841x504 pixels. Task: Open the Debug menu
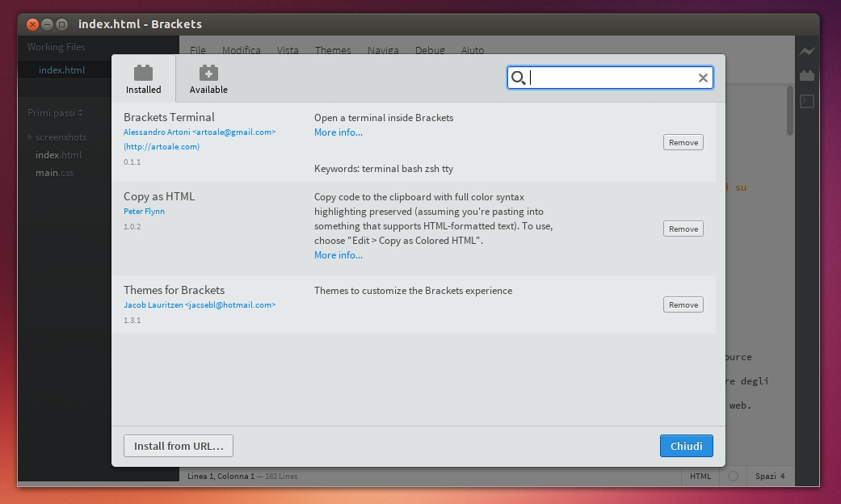(430, 50)
